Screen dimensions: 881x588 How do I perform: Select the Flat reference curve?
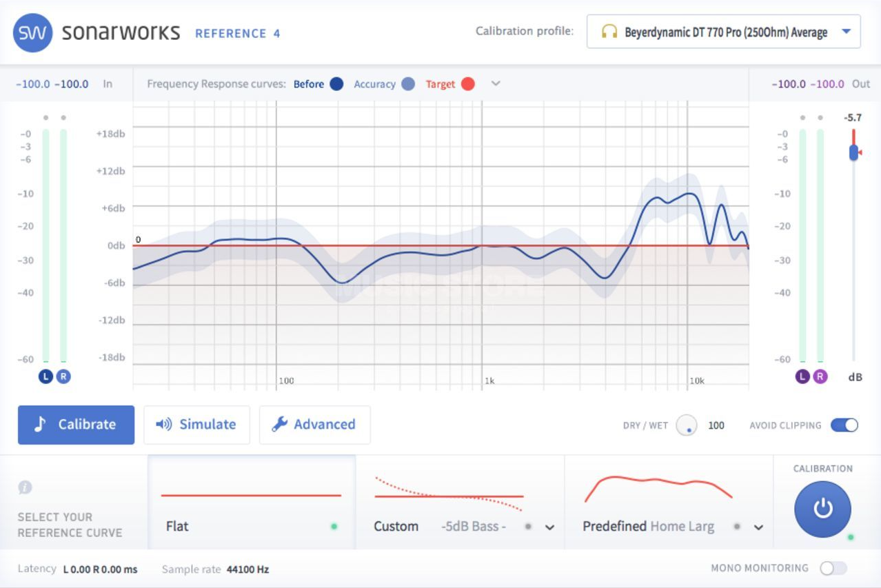click(x=252, y=503)
